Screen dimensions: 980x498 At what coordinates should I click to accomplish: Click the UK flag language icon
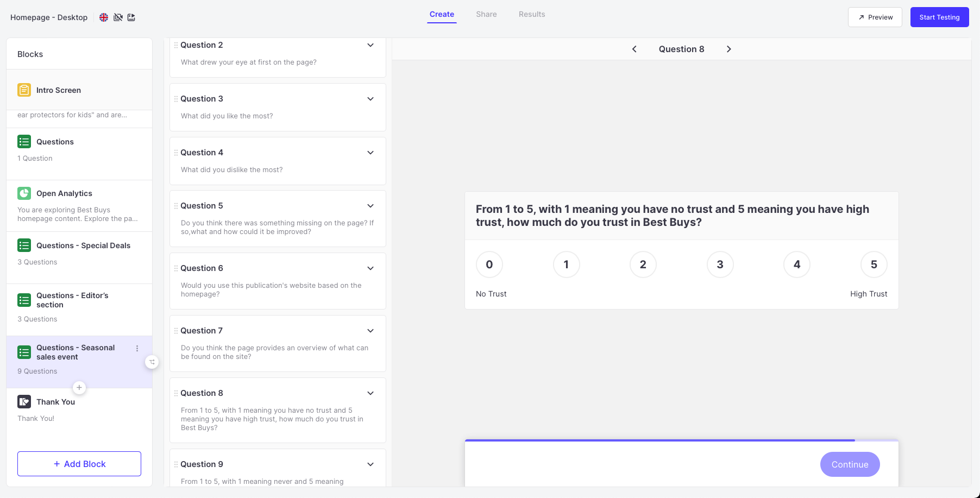(104, 17)
